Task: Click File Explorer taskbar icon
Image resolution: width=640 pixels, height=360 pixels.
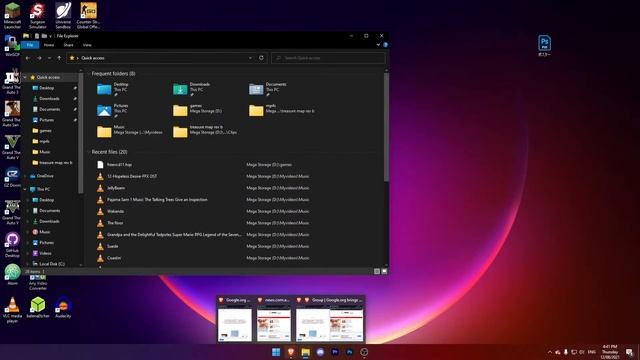Action: 305,352
